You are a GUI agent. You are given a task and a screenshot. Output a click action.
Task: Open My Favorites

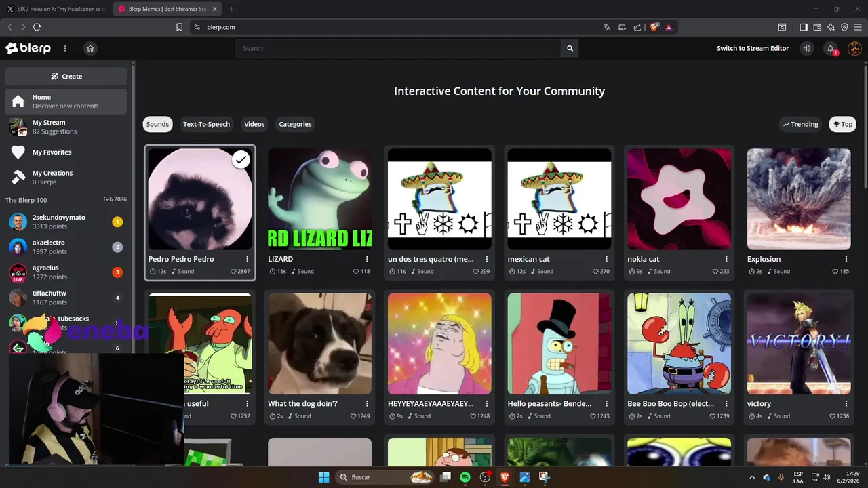coord(66,152)
